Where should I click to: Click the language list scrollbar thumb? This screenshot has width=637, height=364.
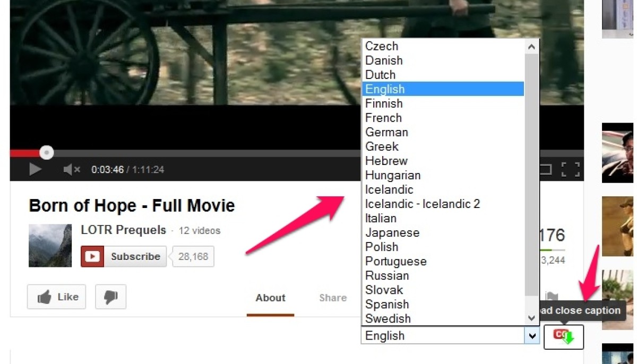tap(532, 174)
